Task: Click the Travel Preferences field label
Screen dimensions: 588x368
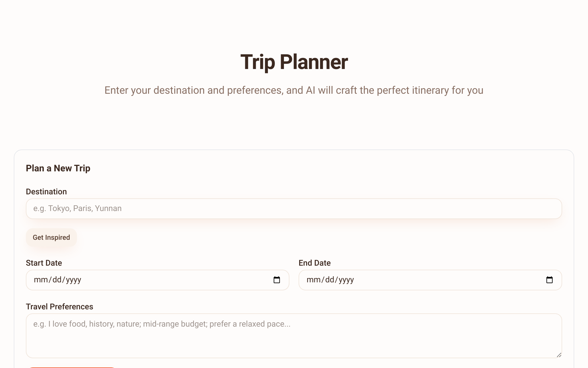Action: pos(59,306)
